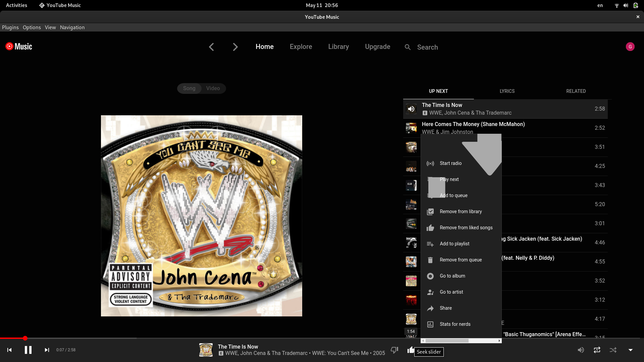Navigate forward with the right arrow
The height and width of the screenshot is (362, 644).
coord(235,47)
